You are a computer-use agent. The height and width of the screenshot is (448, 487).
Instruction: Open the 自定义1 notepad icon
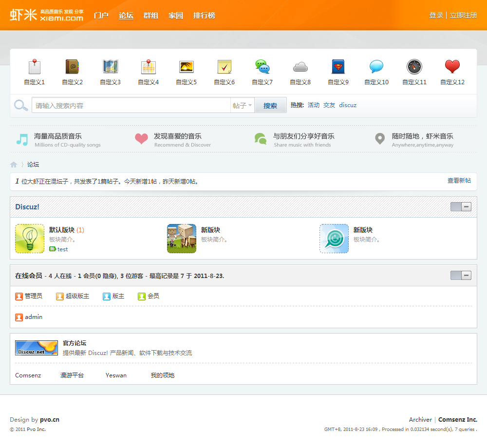click(x=35, y=66)
